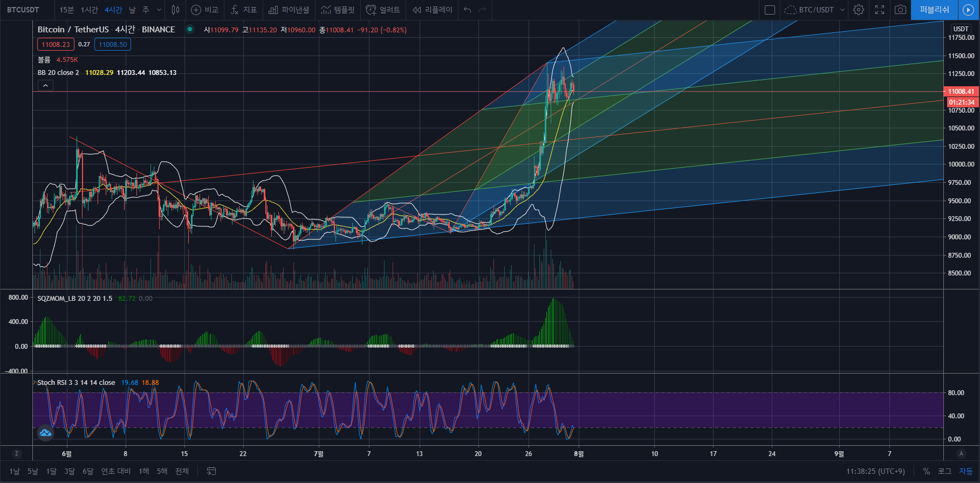Open the go-to-date calendar icon
The width and height of the screenshot is (980, 483).
click(211, 471)
